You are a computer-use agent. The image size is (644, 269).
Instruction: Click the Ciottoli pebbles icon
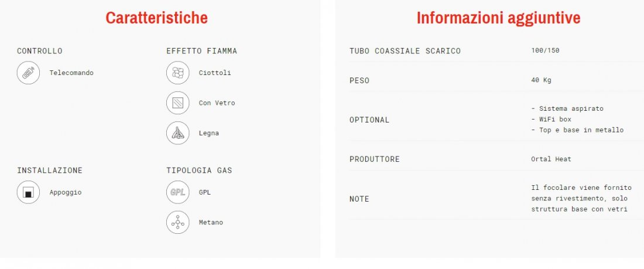click(x=177, y=73)
